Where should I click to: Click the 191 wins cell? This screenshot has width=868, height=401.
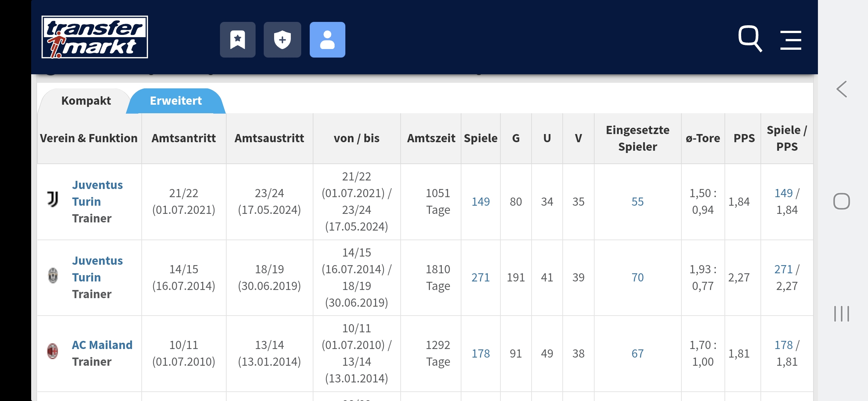[x=516, y=277]
